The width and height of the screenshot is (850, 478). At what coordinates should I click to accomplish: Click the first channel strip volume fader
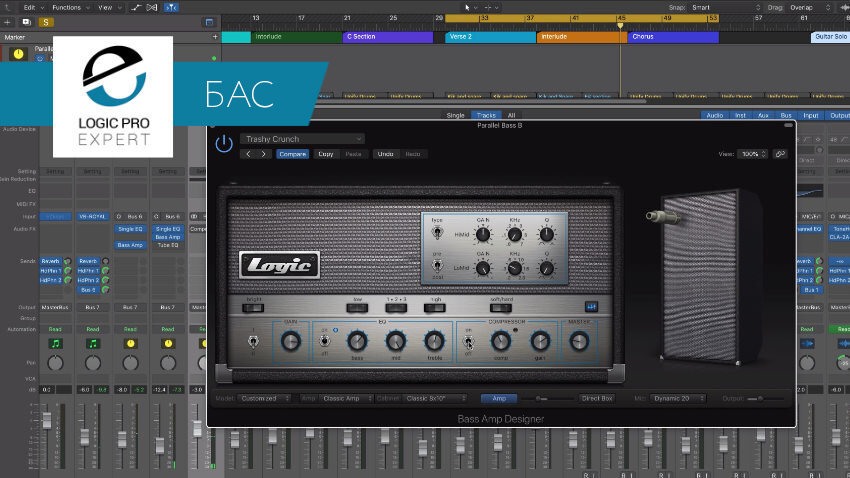(47, 421)
